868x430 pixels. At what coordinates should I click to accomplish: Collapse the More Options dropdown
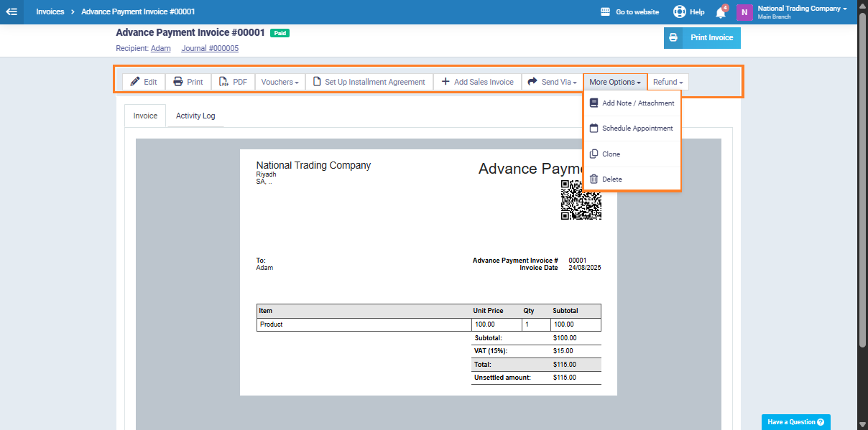[x=615, y=82]
